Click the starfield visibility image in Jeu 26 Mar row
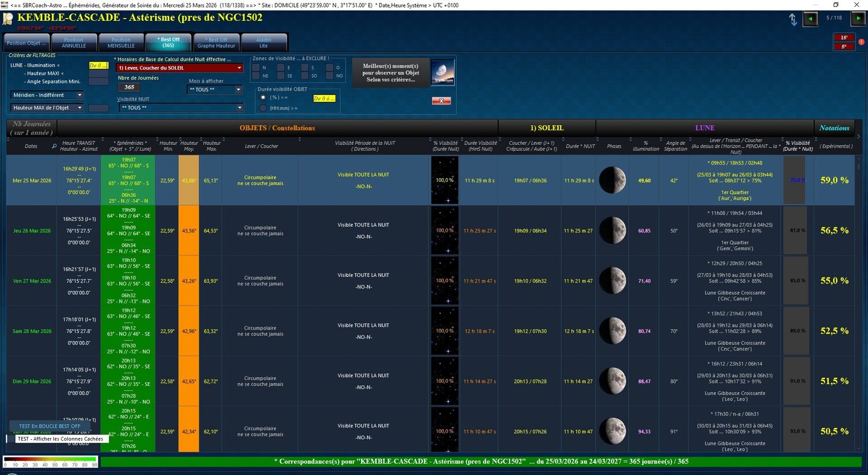The height and width of the screenshot is (475, 868). [445, 231]
